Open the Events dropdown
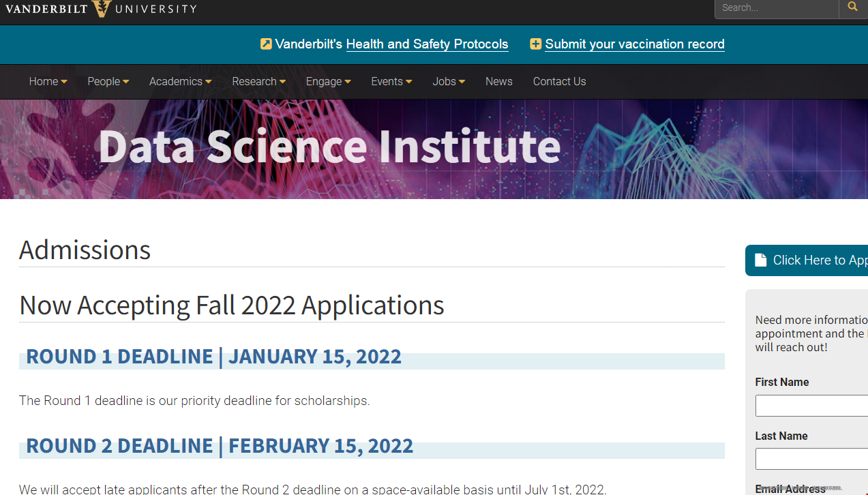Screen dimensions: 868x495 tap(391, 81)
